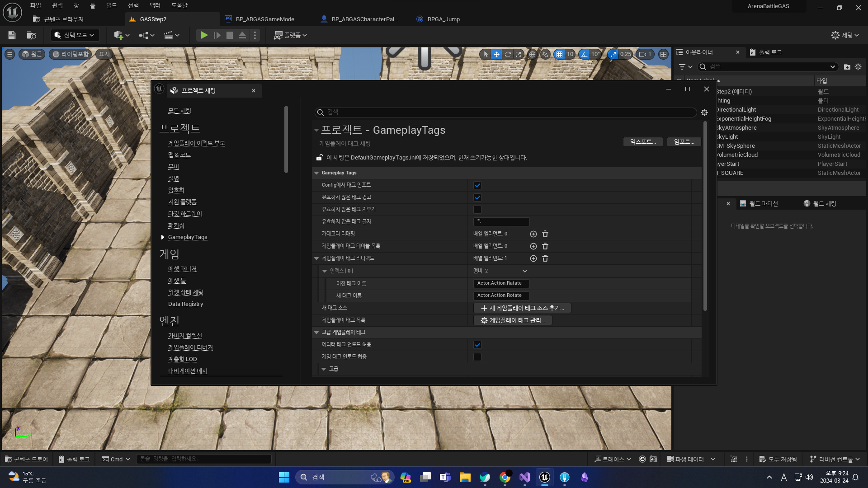The height and width of the screenshot is (488, 868).
Task: Switch to the BP_ABGASGameMode tab
Action: click(x=265, y=19)
